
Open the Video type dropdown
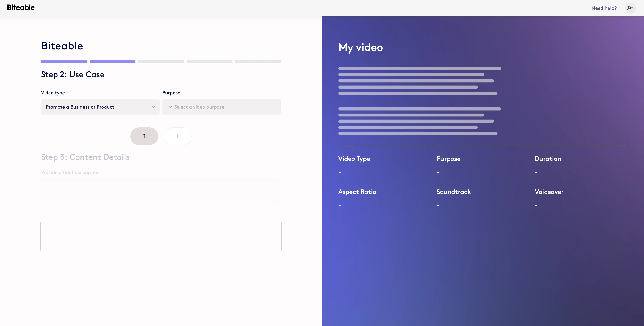pyautogui.click(x=100, y=107)
